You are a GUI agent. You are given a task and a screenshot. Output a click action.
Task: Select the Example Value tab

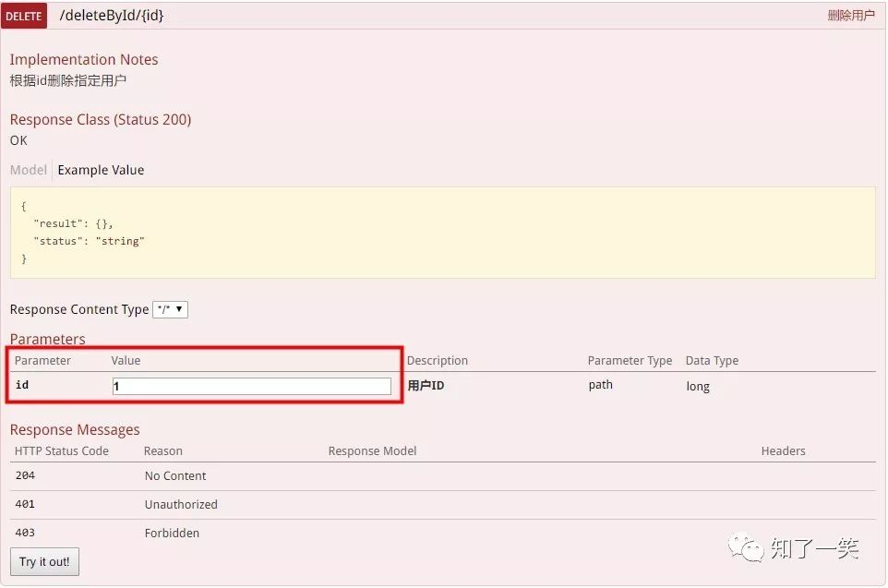[x=101, y=170]
